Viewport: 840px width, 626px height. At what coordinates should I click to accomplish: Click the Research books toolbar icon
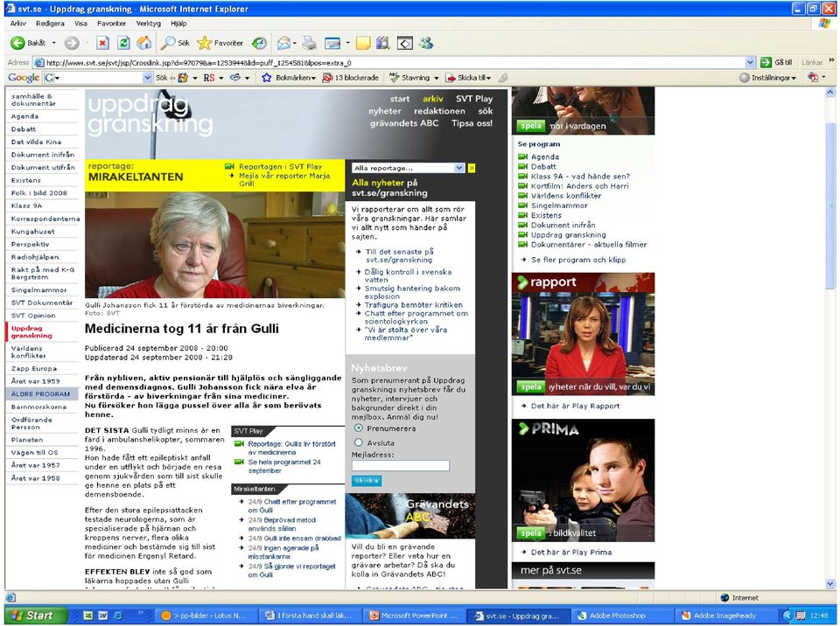(383, 43)
